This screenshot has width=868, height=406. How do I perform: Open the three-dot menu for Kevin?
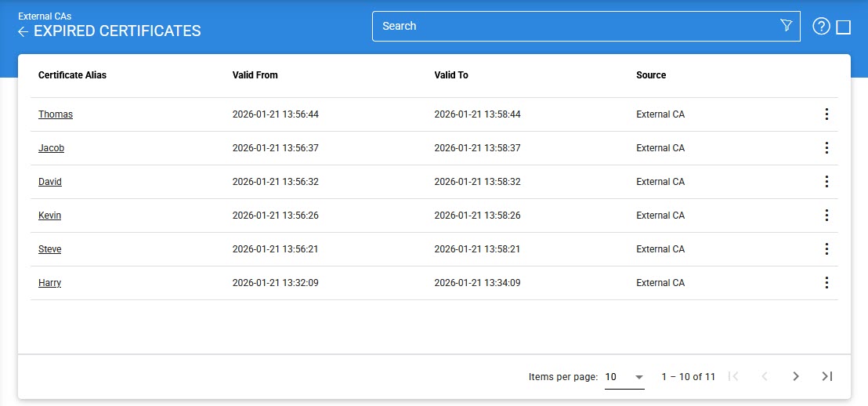click(826, 216)
